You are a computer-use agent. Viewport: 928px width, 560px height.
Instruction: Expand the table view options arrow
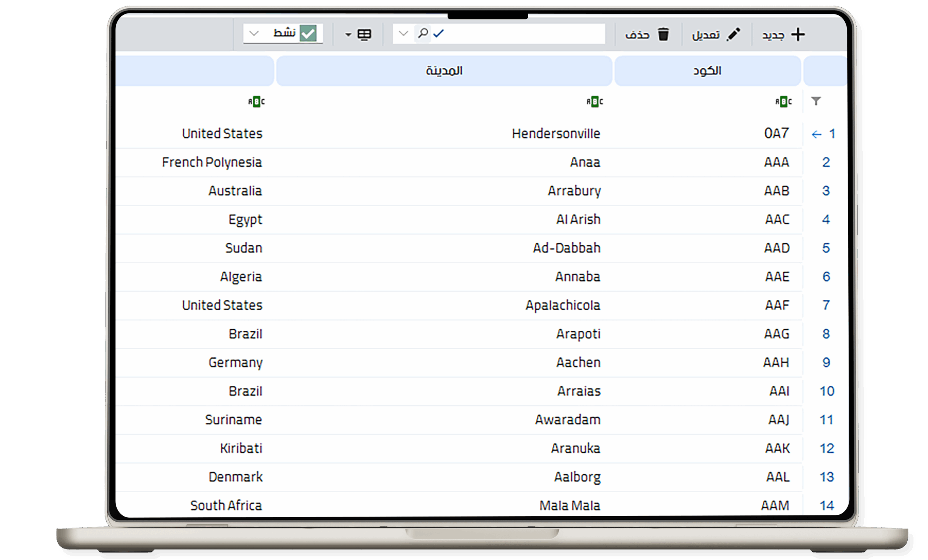pyautogui.click(x=348, y=35)
